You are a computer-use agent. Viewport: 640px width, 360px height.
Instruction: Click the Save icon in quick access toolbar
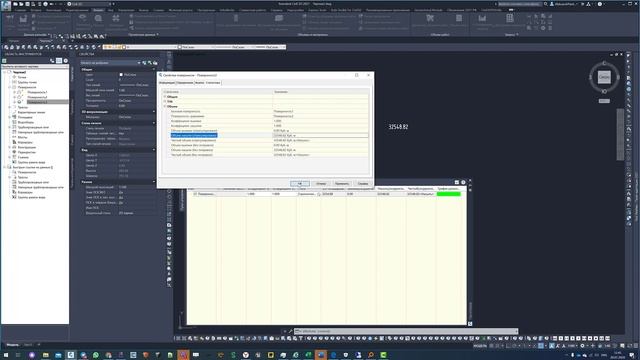coord(27,4)
